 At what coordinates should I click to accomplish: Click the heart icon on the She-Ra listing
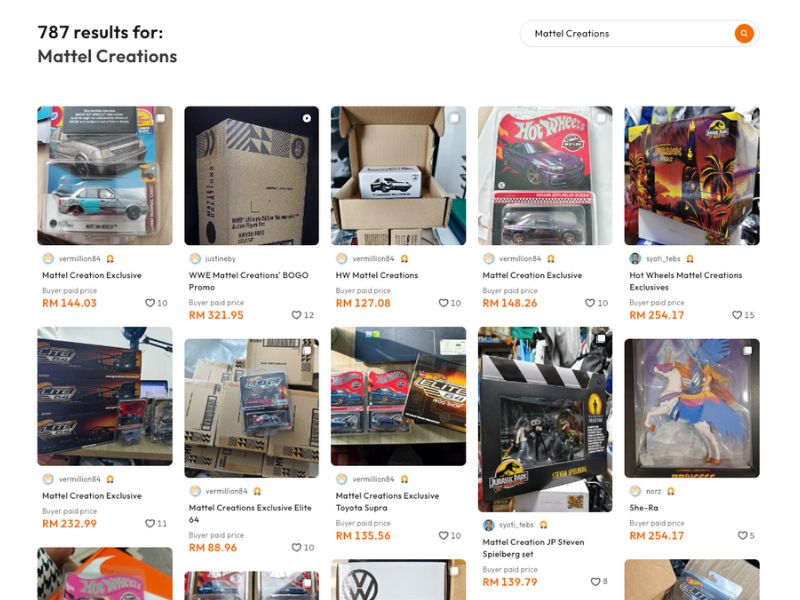click(x=742, y=536)
